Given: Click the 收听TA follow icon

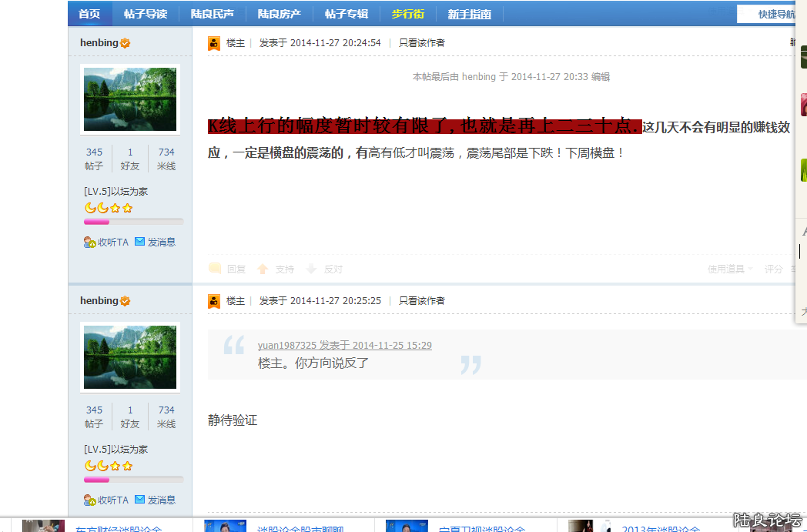Looking at the screenshot, I should tap(90, 241).
